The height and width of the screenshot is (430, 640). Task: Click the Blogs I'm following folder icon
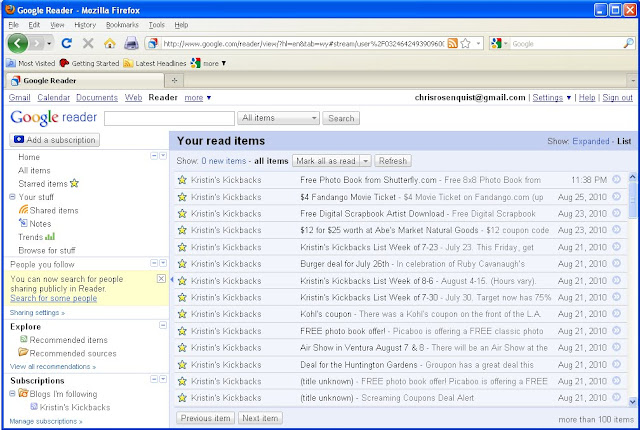[x=23, y=393]
